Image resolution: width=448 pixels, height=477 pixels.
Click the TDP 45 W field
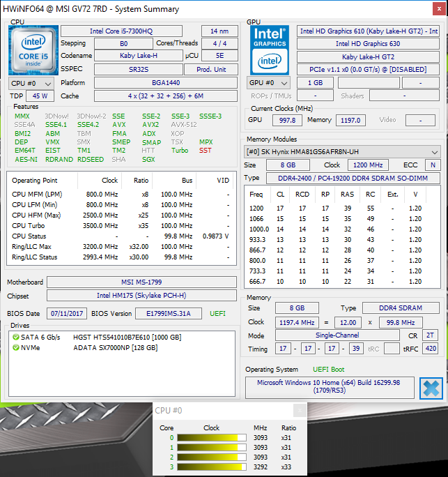pos(40,96)
